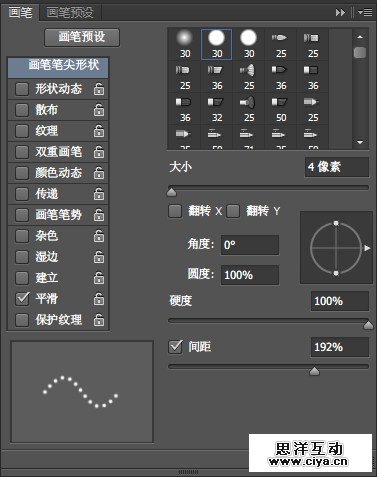This screenshot has height=477, width=377.
Task: Click the brush list scroll-down arrow
Action: (x=360, y=142)
